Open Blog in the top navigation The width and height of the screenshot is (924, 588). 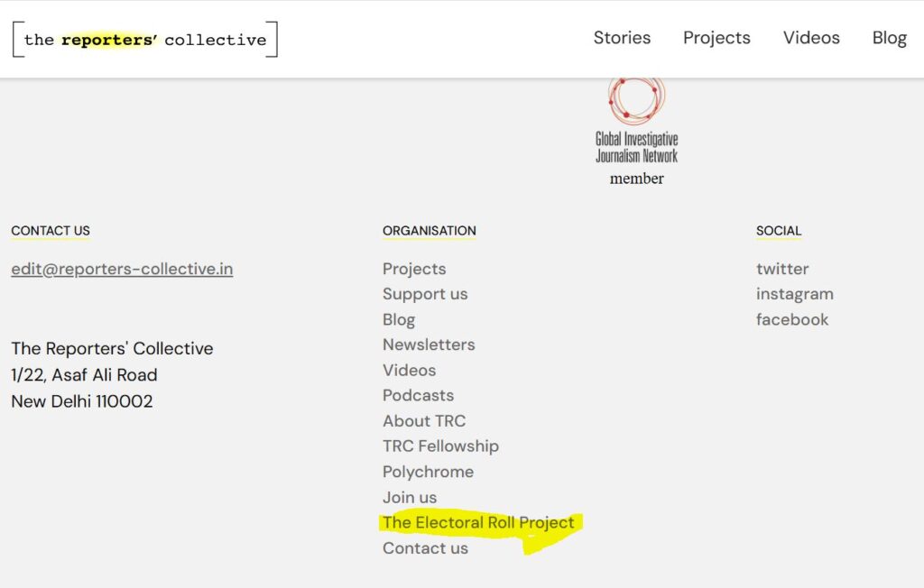click(x=889, y=38)
